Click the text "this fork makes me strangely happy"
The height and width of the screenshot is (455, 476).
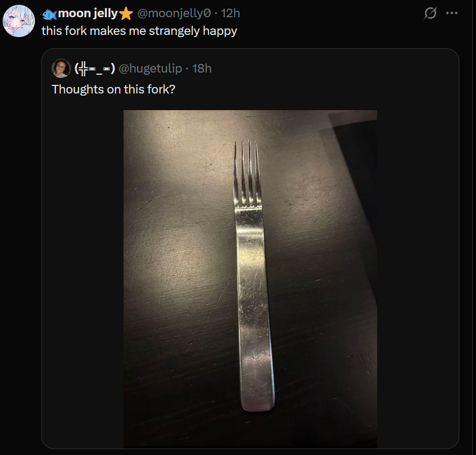coord(139,31)
